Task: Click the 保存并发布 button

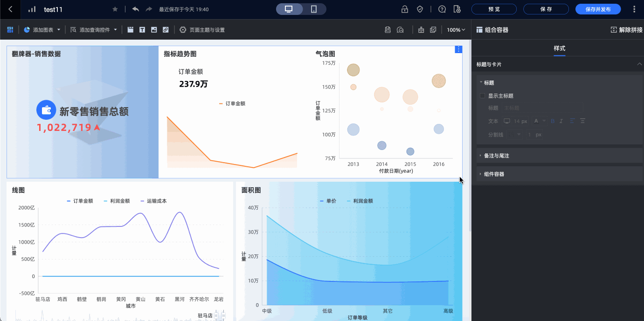Action: tap(598, 9)
